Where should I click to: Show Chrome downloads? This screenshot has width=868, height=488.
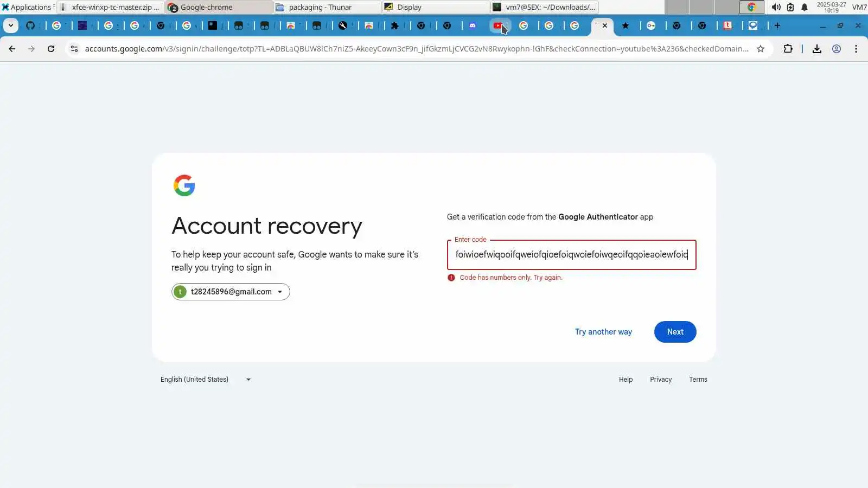click(817, 49)
